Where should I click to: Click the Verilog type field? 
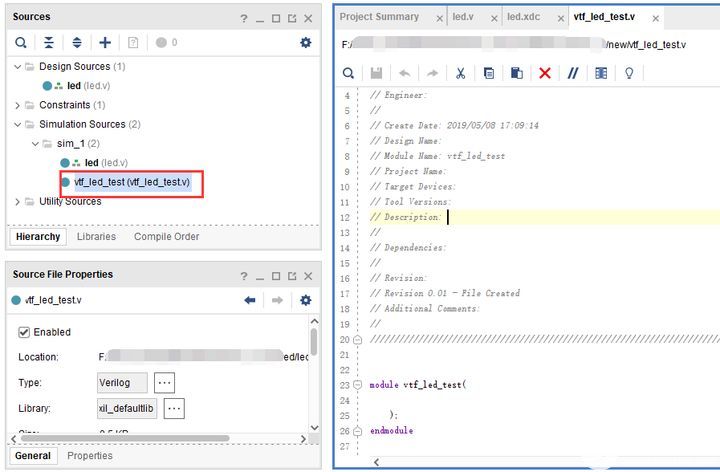tap(122, 382)
